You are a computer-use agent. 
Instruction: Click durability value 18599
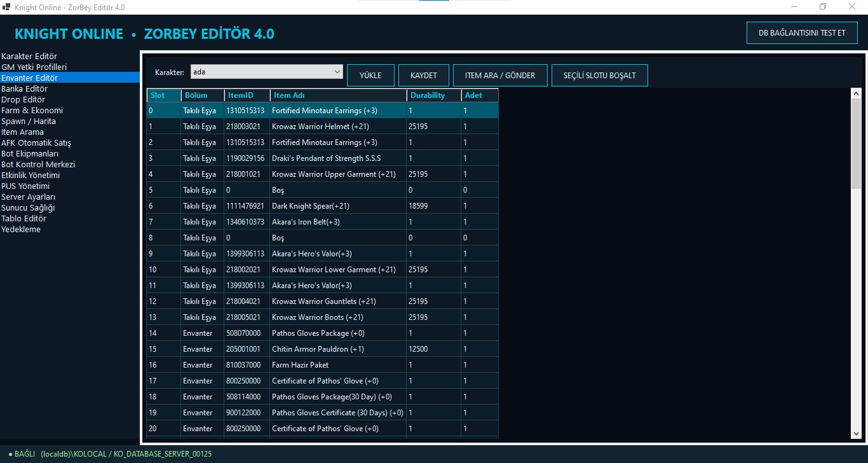pos(434,206)
